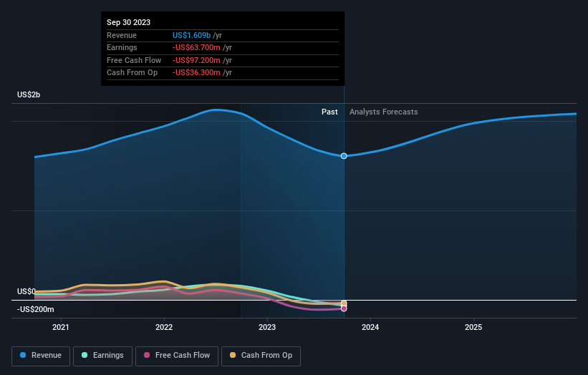Click the Revenue row label in tooltip

coord(122,35)
